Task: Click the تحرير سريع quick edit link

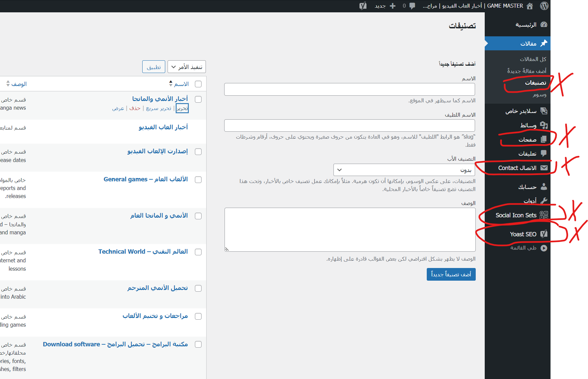Action: 159,108
